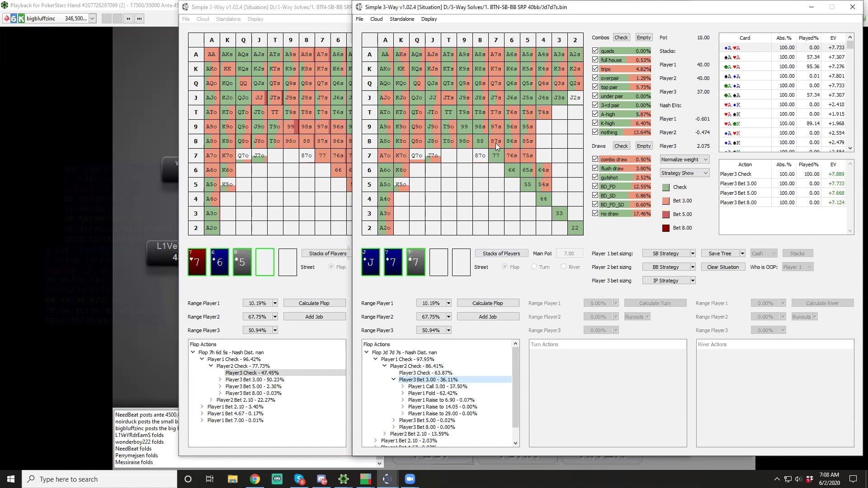
Task: Select the Jd card slot in the right solver
Action: click(370, 261)
